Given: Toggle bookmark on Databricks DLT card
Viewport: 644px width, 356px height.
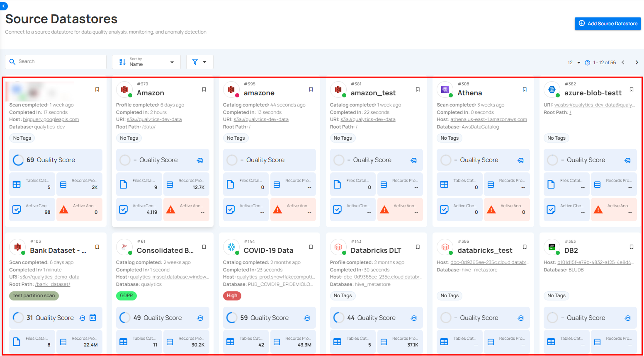Looking at the screenshot, I should point(418,247).
